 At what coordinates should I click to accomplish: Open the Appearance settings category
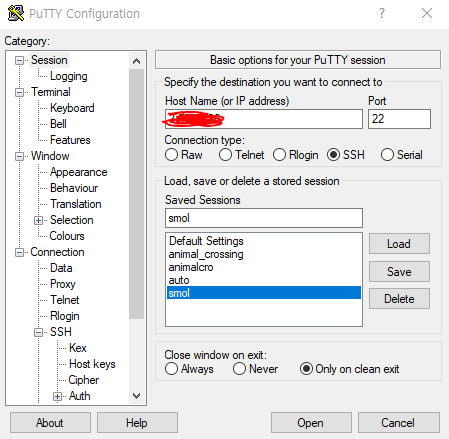click(x=79, y=172)
